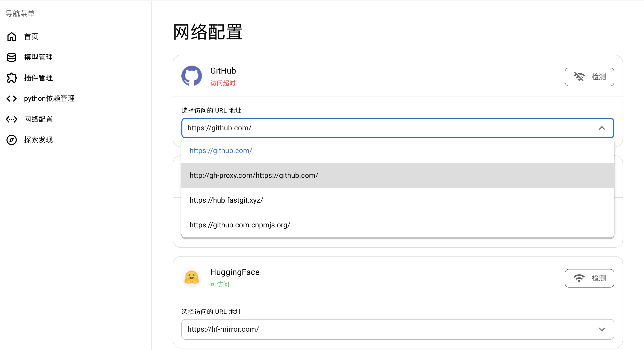Click the code brackets icon for python依赖管理

12,99
